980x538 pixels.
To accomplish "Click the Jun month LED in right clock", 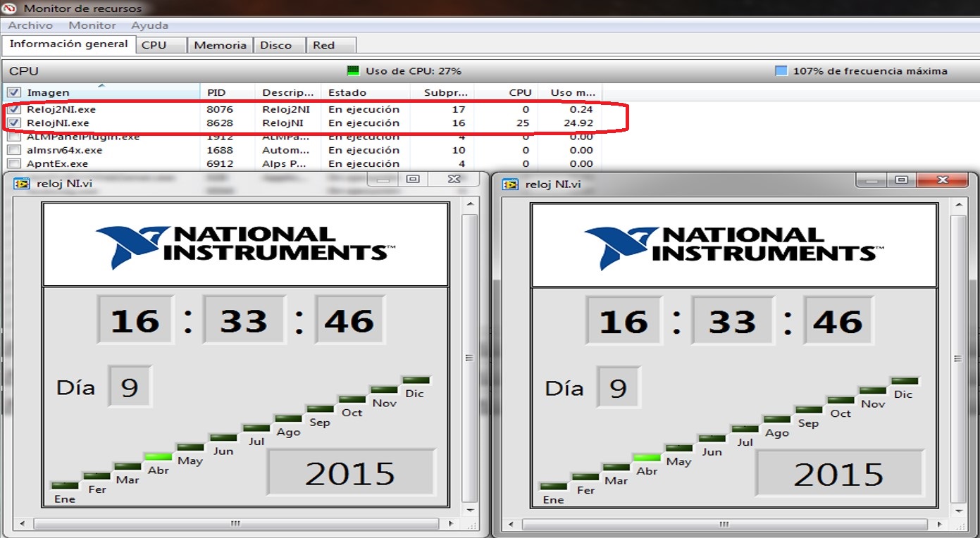I will [x=712, y=438].
